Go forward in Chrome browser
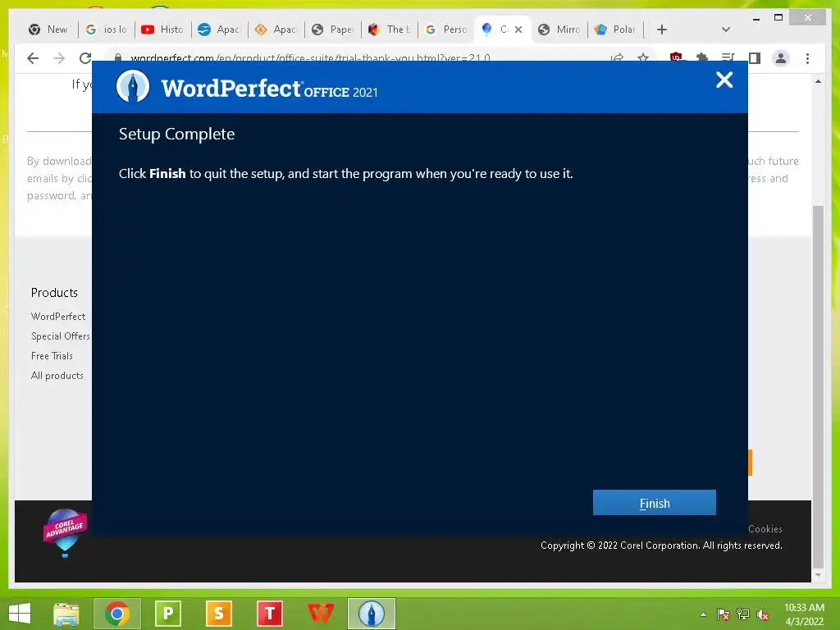The image size is (840, 630). pyautogui.click(x=59, y=58)
